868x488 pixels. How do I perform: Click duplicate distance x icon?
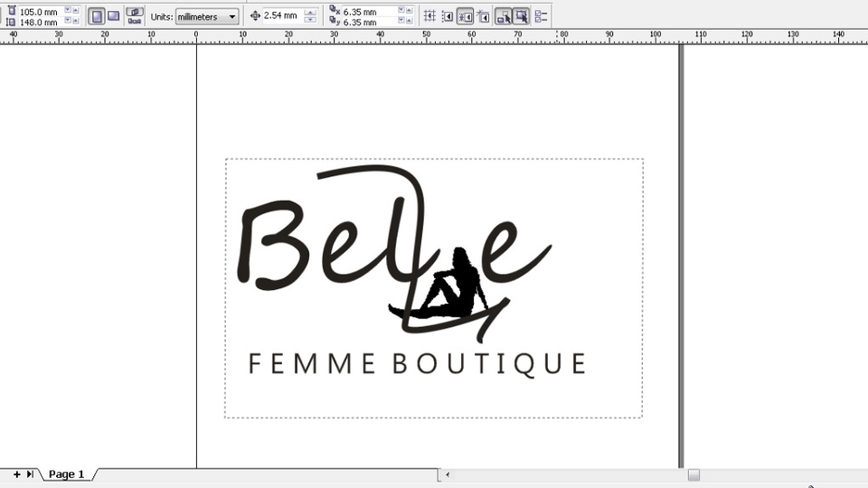point(335,11)
